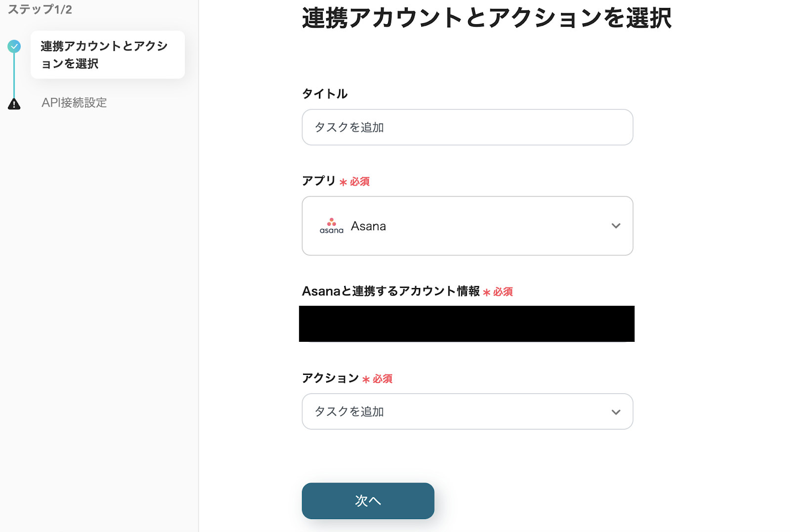Click the Asanaと連携するアカウント情報 label
Image resolution: width=791 pixels, height=532 pixels.
[x=391, y=291]
